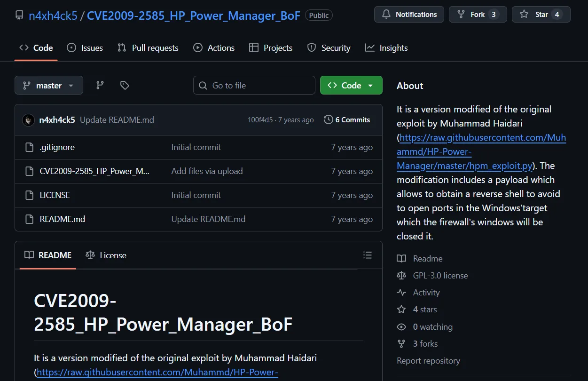
Task: Fork this repository
Action: point(477,15)
